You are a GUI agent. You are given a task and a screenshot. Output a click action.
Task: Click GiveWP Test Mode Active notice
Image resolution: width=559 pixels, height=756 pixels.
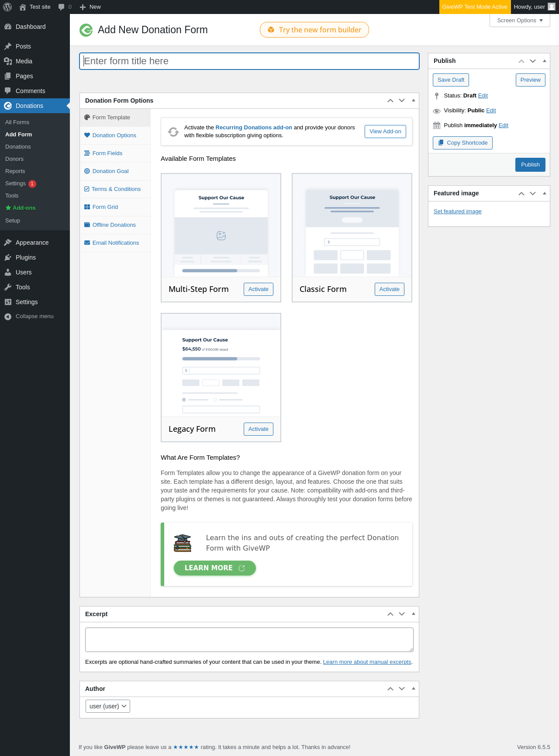click(x=475, y=7)
